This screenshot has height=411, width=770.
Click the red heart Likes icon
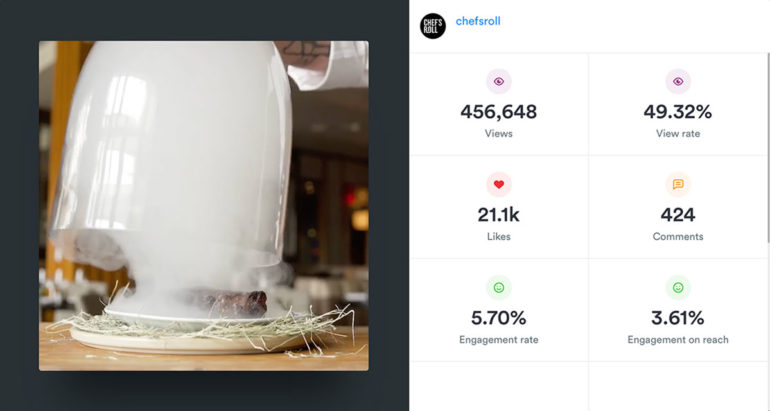click(498, 185)
